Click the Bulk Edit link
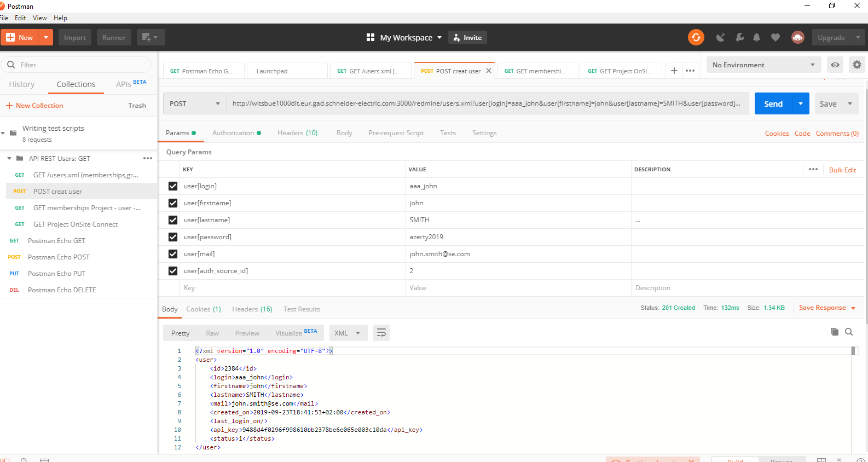This screenshot has width=868, height=462. [x=842, y=170]
